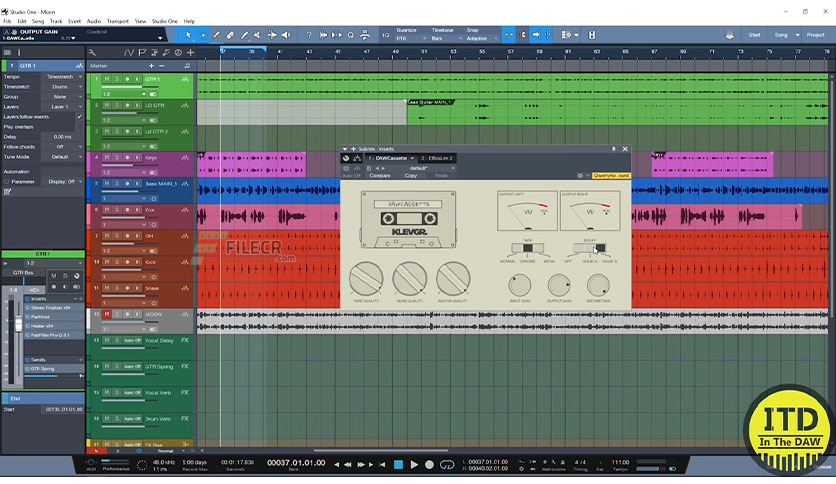The height and width of the screenshot is (484, 836).
Task: Click the rewind button in transport
Action: click(x=348, y=465)
